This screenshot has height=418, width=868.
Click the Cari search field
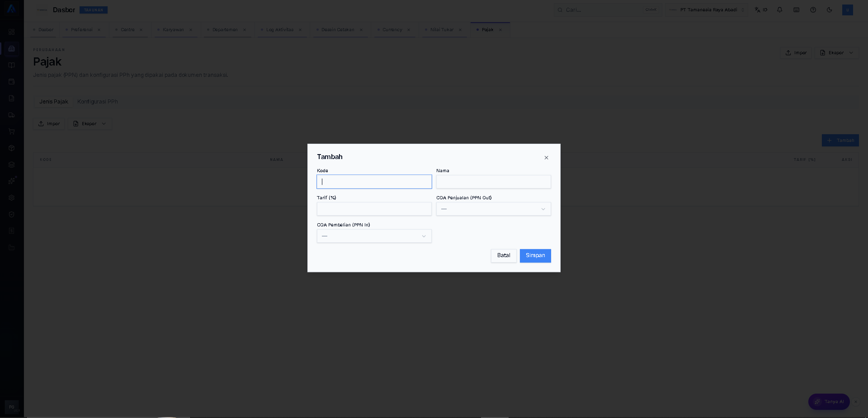click(x=608, y=9)
